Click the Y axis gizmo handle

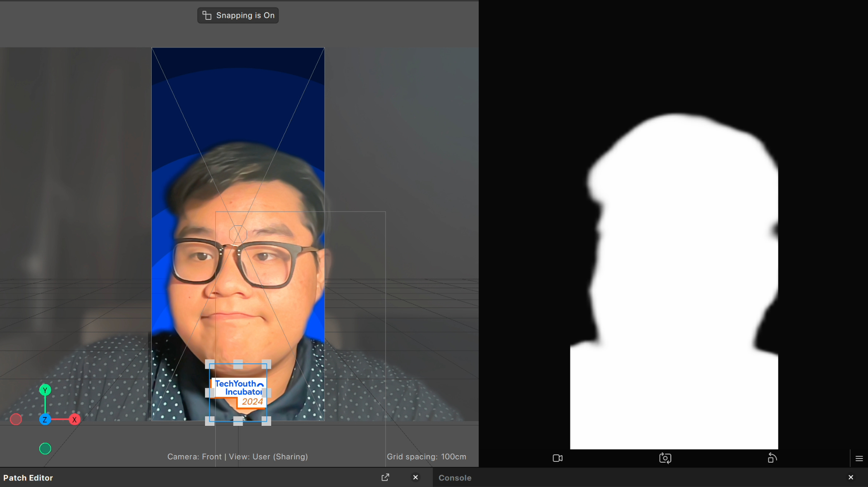(45, 390)
